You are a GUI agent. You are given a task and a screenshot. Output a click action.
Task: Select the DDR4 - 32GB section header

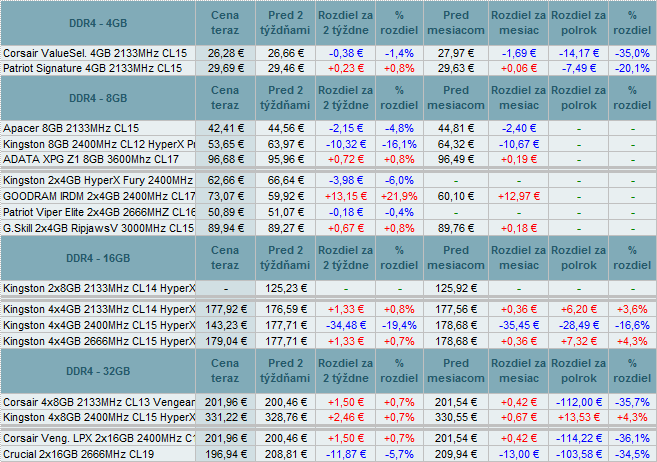(x=98, y=371)
